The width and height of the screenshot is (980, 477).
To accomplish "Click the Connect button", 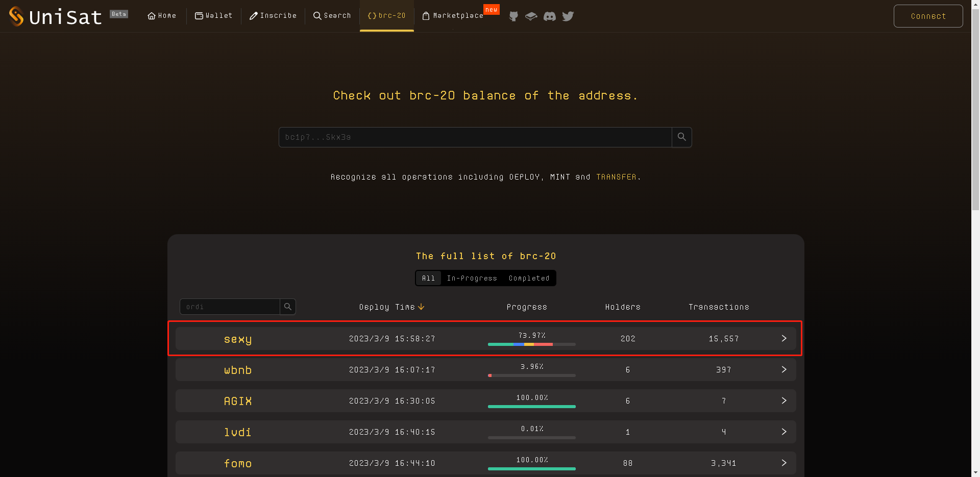I will [x=928, y=16].
